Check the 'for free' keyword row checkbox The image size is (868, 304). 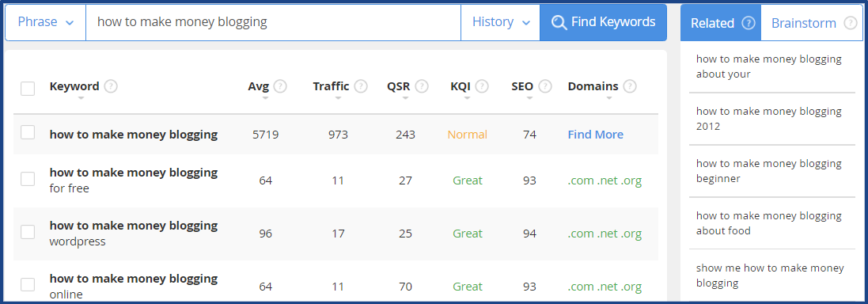pyautogui.click(x=28, y=179)
